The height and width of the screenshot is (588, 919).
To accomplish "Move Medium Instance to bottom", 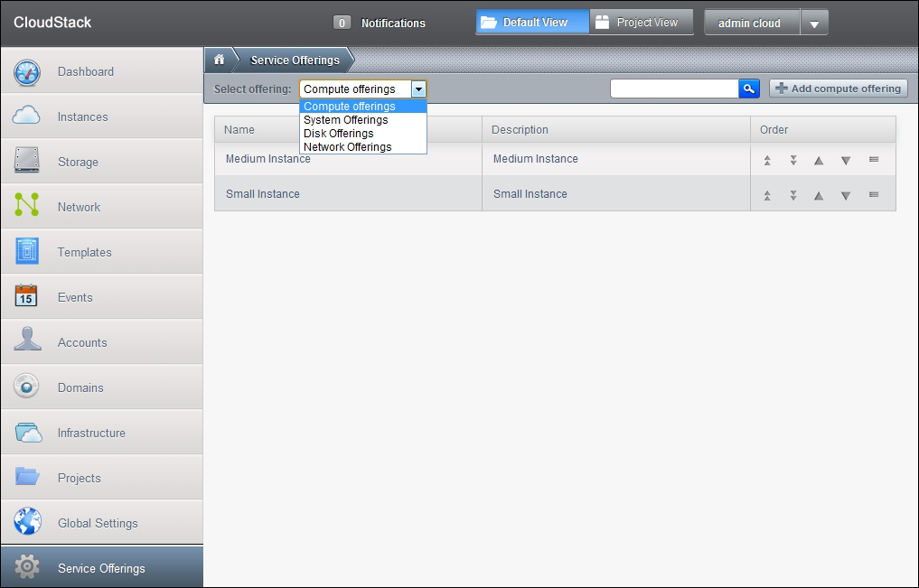I will [792, 160].
